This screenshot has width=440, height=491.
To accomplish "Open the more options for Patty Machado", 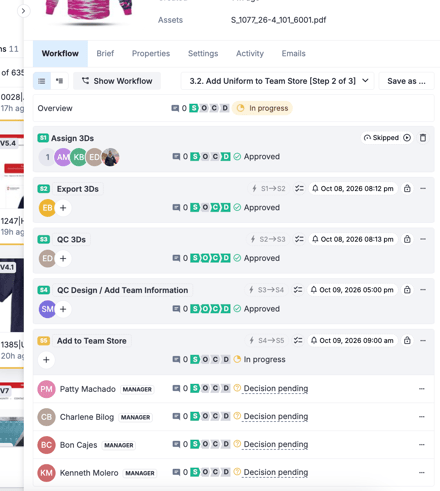I will (422, 389).
